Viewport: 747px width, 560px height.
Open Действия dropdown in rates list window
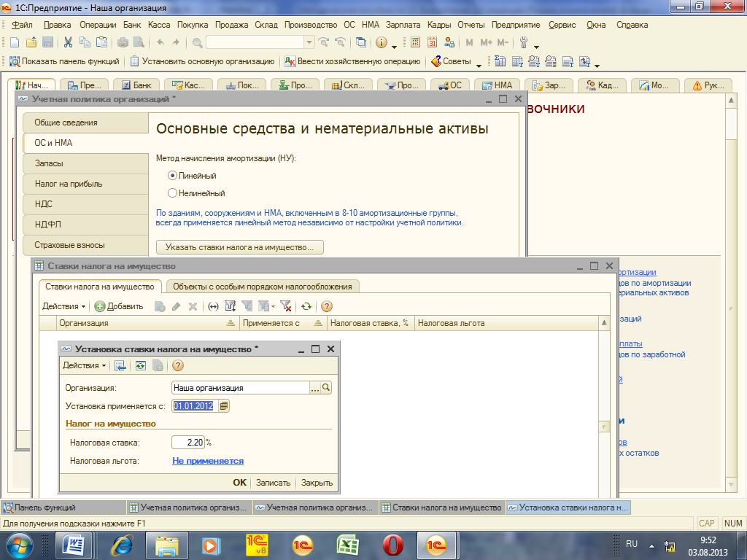(63, 306)
